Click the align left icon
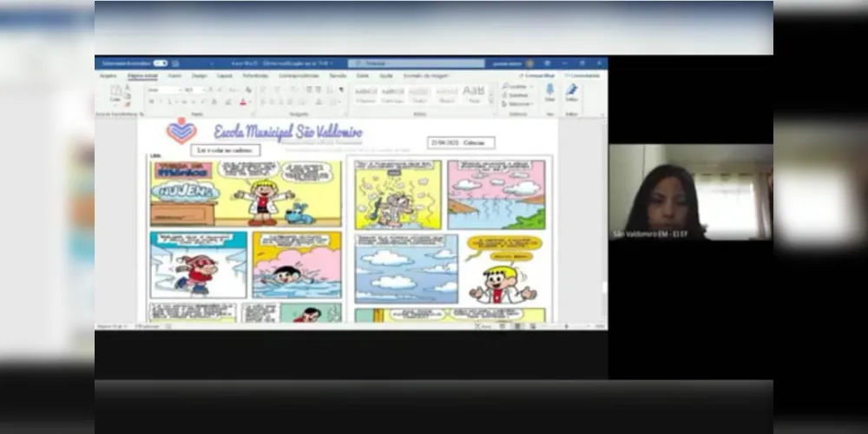This screenshot has height=434, width=868. pyautogui.click(x=263, y=102)
